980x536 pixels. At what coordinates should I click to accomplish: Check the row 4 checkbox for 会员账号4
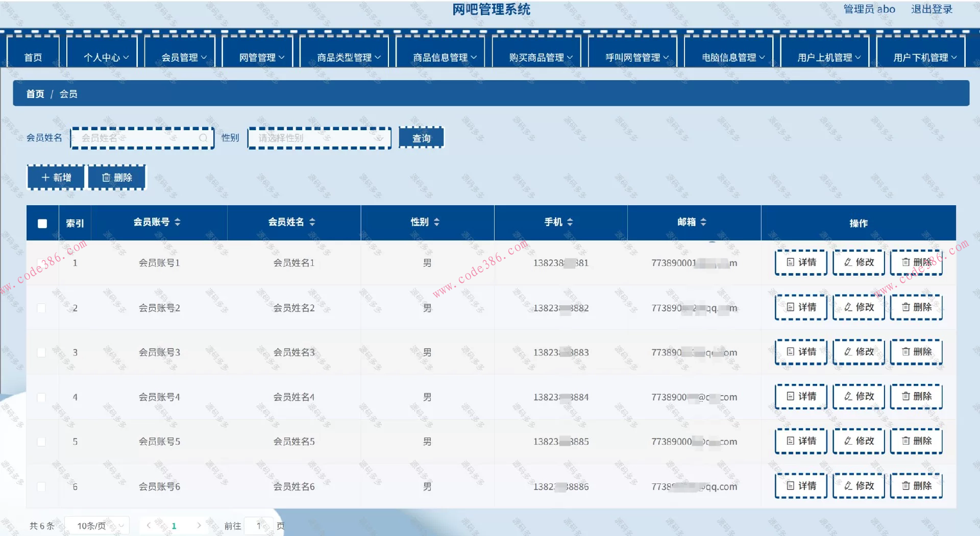click(x=42, y=397)
